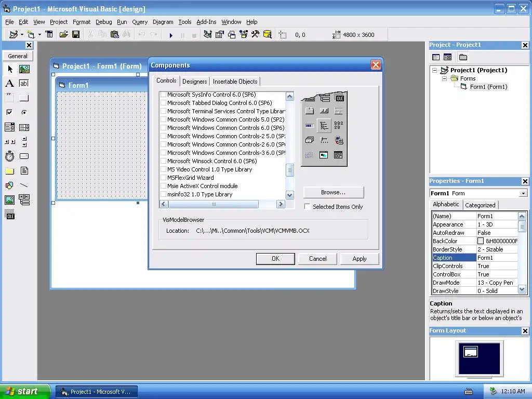This screenshot has width=532, height=399.
Task: Collapse Project1 (Project1) tree node
Action: pyautogui.click(x=435, y=70)
